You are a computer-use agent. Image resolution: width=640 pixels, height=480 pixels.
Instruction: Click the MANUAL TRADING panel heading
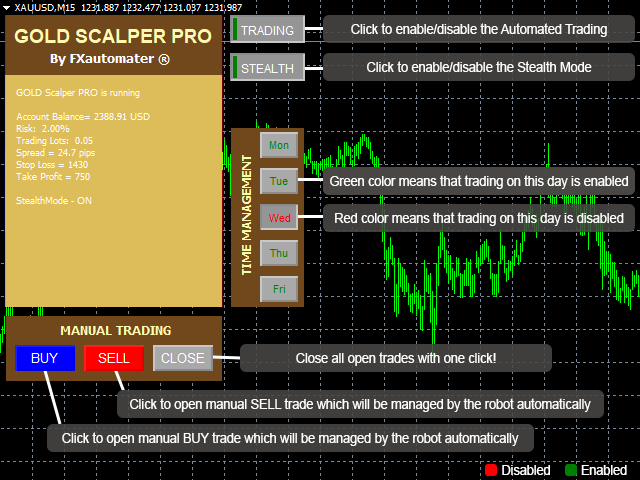click(x=116, y=331)
